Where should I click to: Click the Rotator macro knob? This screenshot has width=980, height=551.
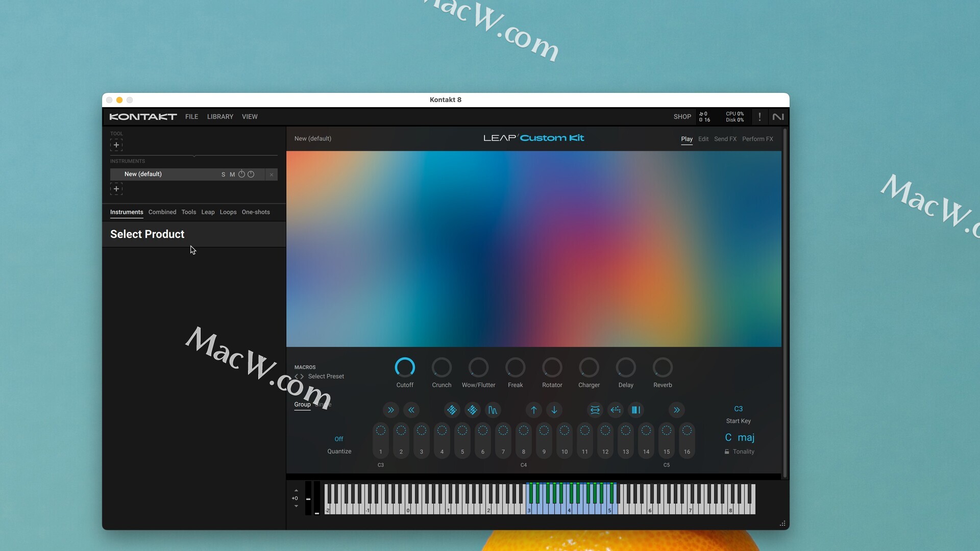pyautogui.click(x=552, y=367)
